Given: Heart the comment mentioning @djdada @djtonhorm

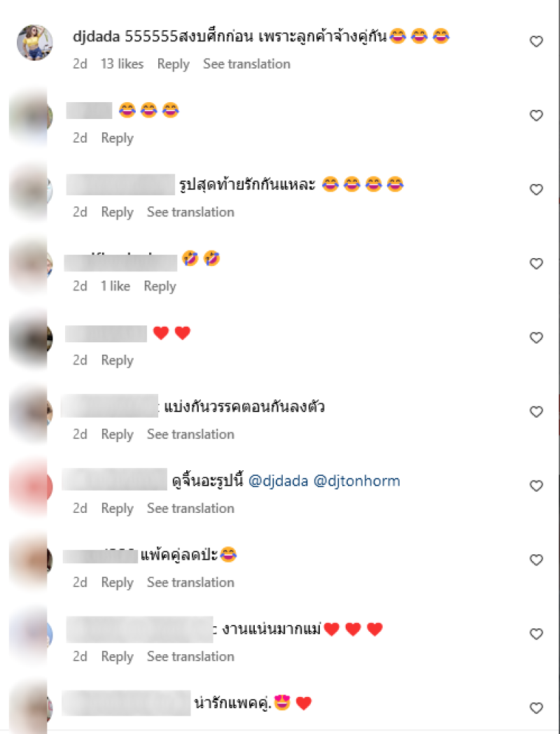Looking at the screenshot, I should click(x=536, y=486).
